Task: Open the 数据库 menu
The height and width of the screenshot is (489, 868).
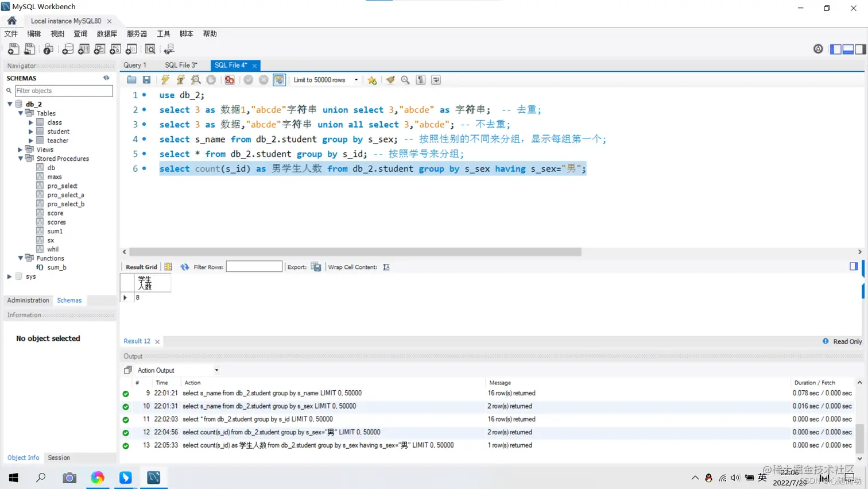Action: [x=107, y=34]
